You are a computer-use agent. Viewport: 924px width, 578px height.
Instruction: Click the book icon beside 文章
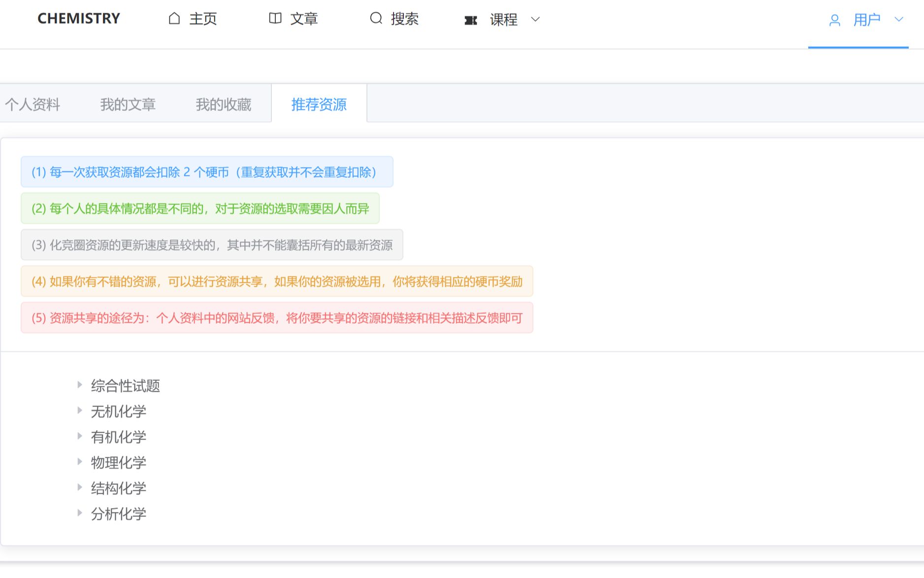coord(275,19)
